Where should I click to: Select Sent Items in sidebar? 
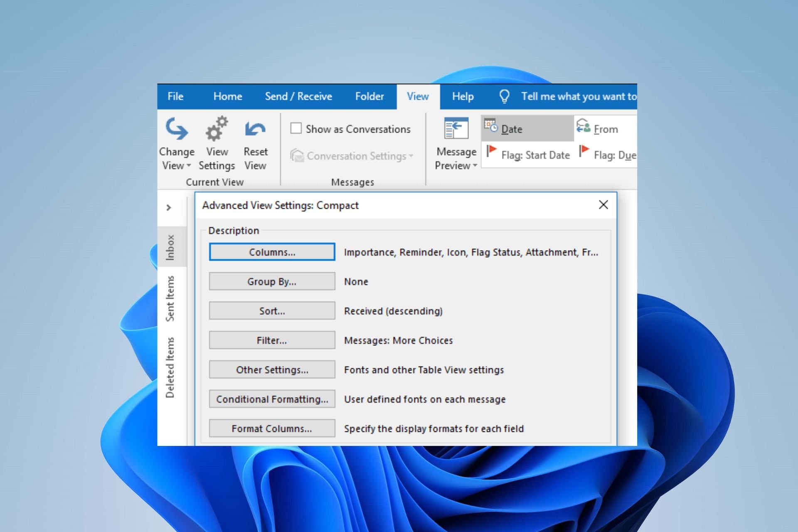coord(170,298)
